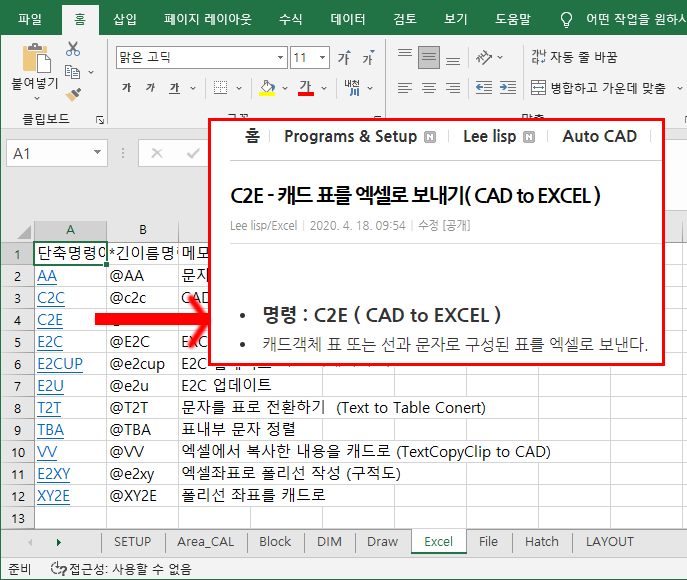Click 자동 줄 바꿈 wrap text button
This screenshot has height=580, width=687.
tap(574, 57)
